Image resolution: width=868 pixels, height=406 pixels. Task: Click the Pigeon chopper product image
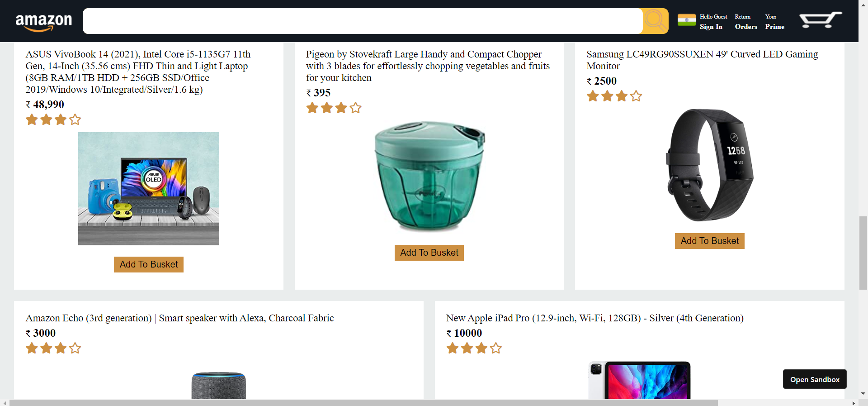click(x=429, y=177)
